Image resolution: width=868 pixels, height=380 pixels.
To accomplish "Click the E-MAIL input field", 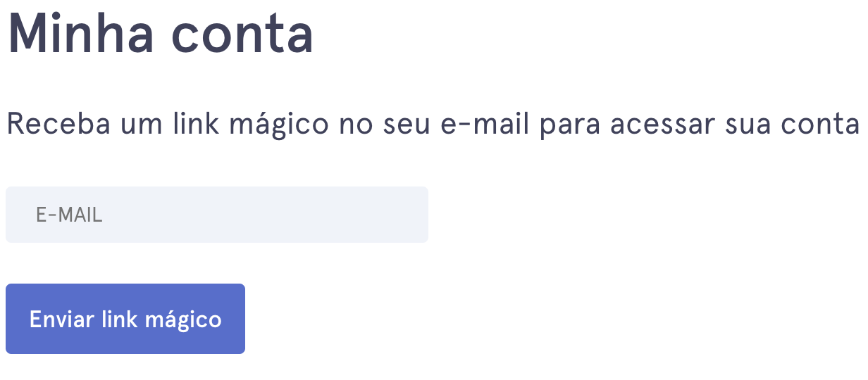I will coord(217,215).
